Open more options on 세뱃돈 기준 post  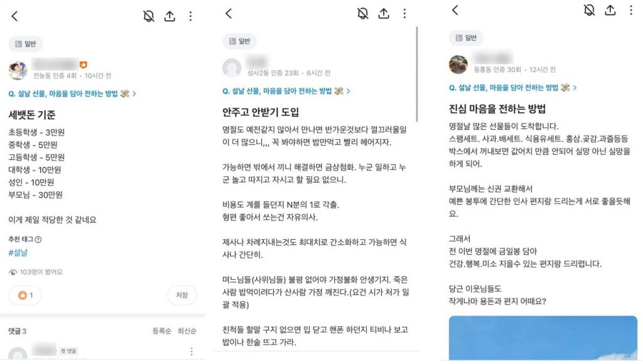tap(191, 16)
